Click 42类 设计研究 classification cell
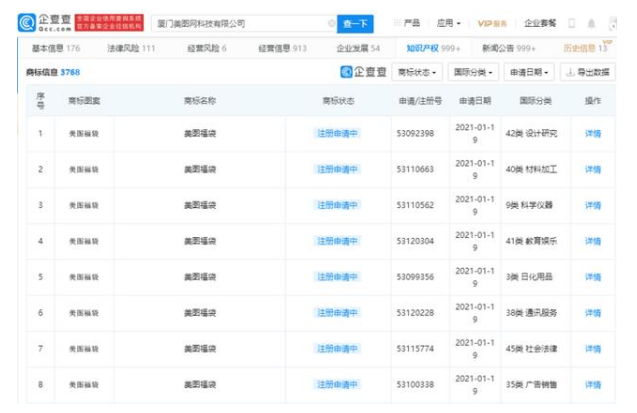The width and height of the screenshot is (637, 413). click(531, 134)
